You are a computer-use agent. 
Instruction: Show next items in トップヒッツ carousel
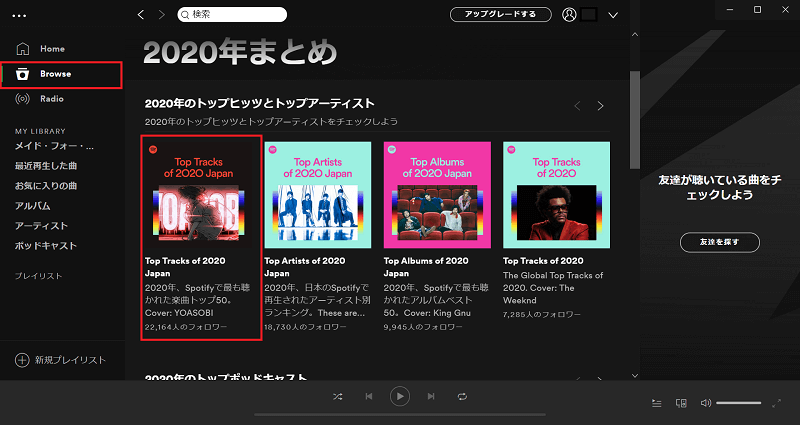(x=601, y=106)
